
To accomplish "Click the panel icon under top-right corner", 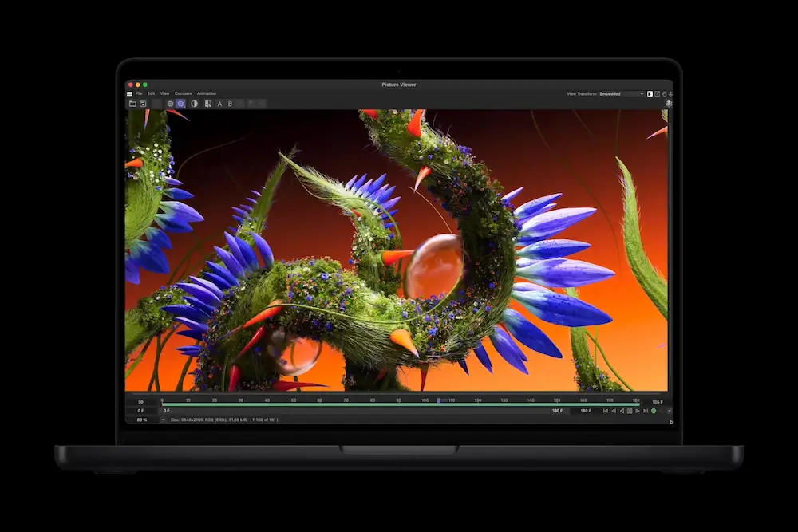I will [669, 103].
